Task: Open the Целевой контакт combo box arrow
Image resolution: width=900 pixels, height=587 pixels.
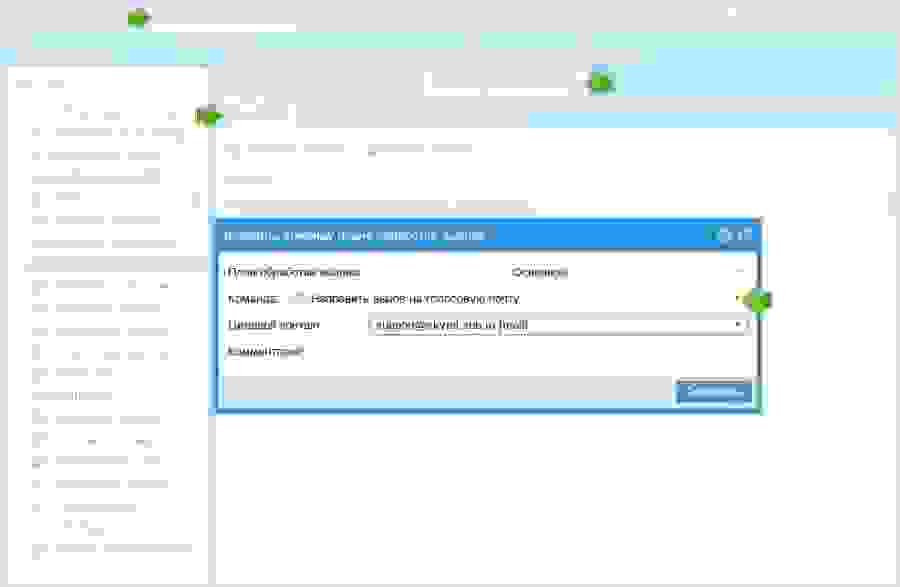Action: [738, 325]
